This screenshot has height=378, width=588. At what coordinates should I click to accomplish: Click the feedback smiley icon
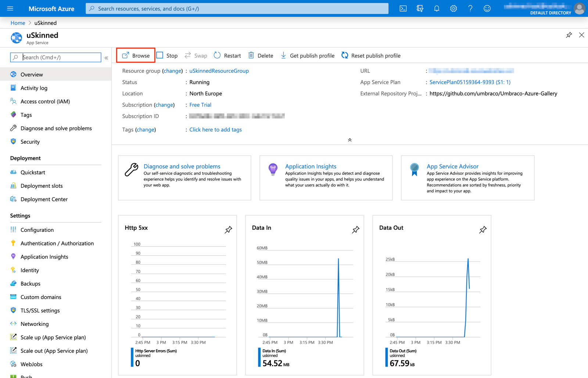point(487,8)
